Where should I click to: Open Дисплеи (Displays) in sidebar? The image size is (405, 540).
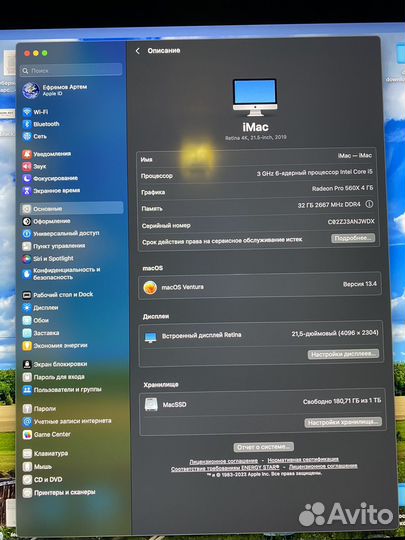[40, 308]
